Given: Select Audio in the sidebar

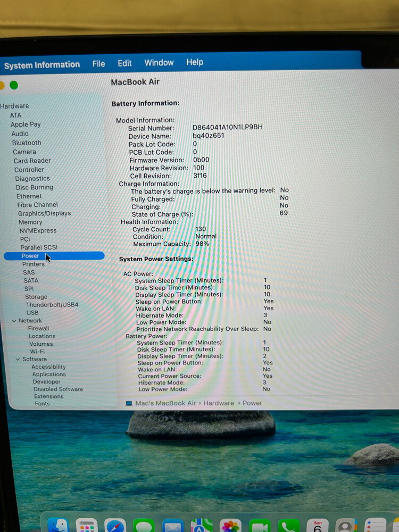Looking at the screenshot, I should [x=20, y=134].
